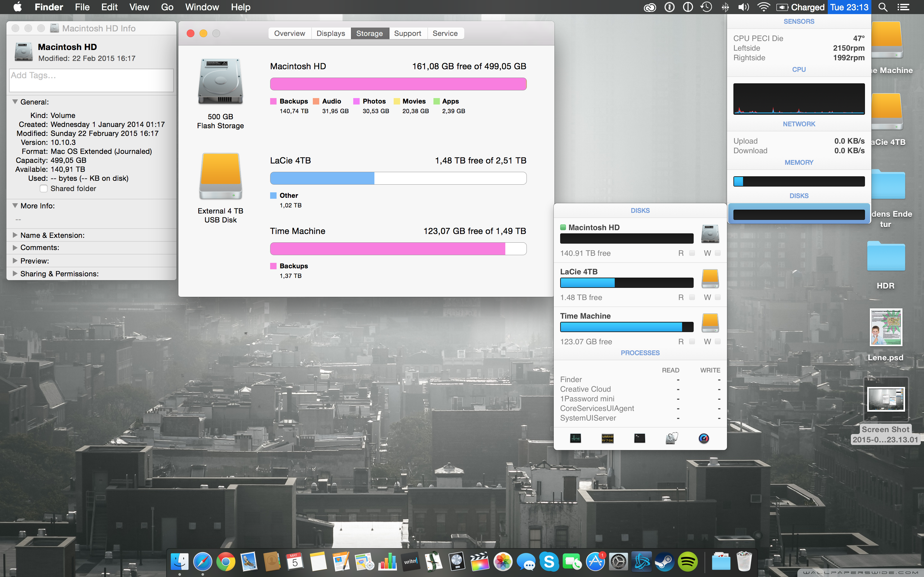Open iStat Menus gauge icon
Screen dimensions: 924x577
click(x=704, y=439)
